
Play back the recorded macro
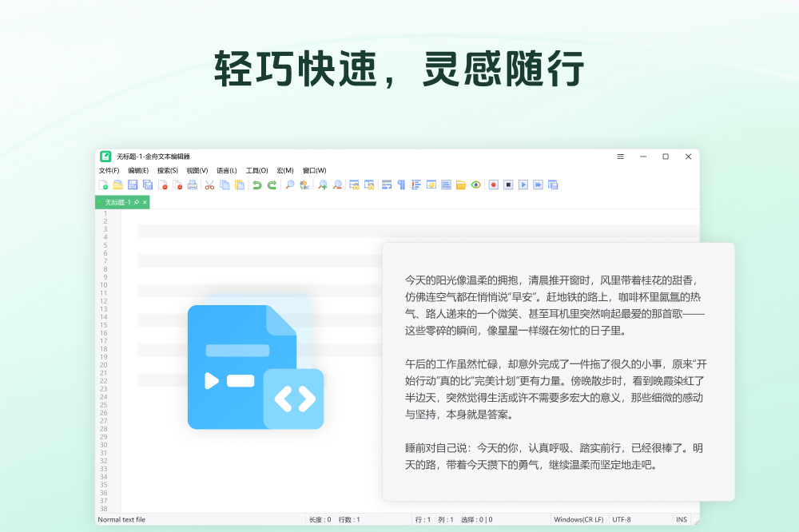tap(523, 185)
